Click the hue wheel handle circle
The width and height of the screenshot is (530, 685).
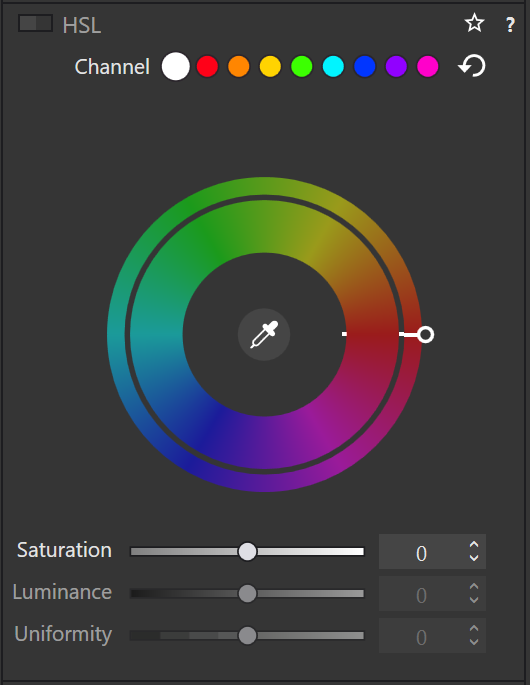click(x=425, y=335)
